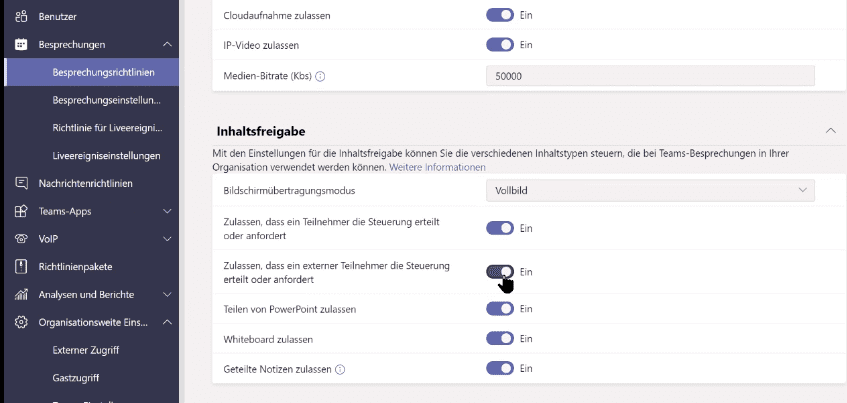
Task: Click the Analysen und Berichte chart icon
Action: (x=21, y=295)
